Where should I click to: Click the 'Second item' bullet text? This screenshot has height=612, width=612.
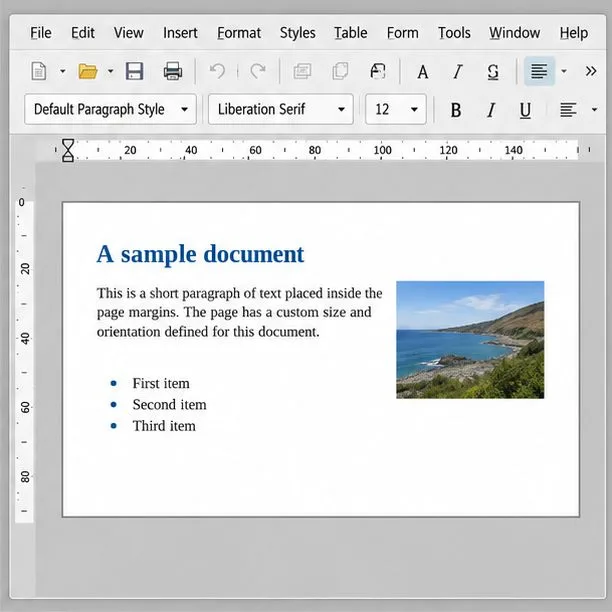[169, 405]
